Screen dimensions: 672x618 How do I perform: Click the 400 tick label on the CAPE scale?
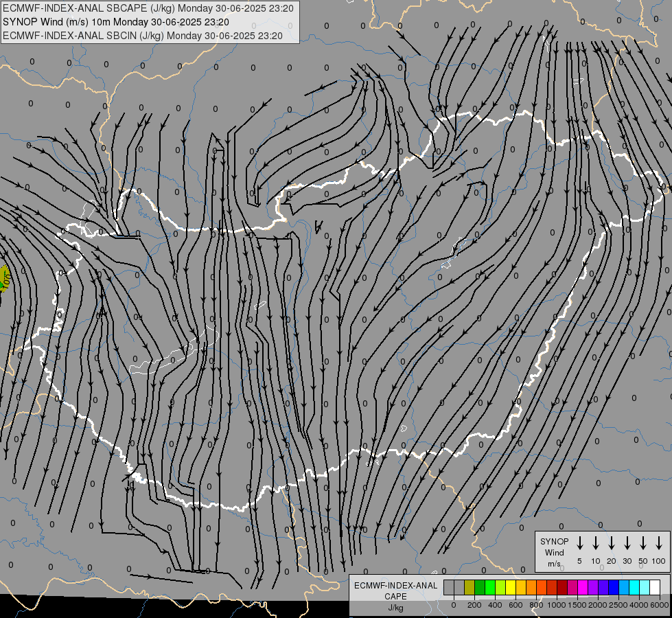point(495,605)
